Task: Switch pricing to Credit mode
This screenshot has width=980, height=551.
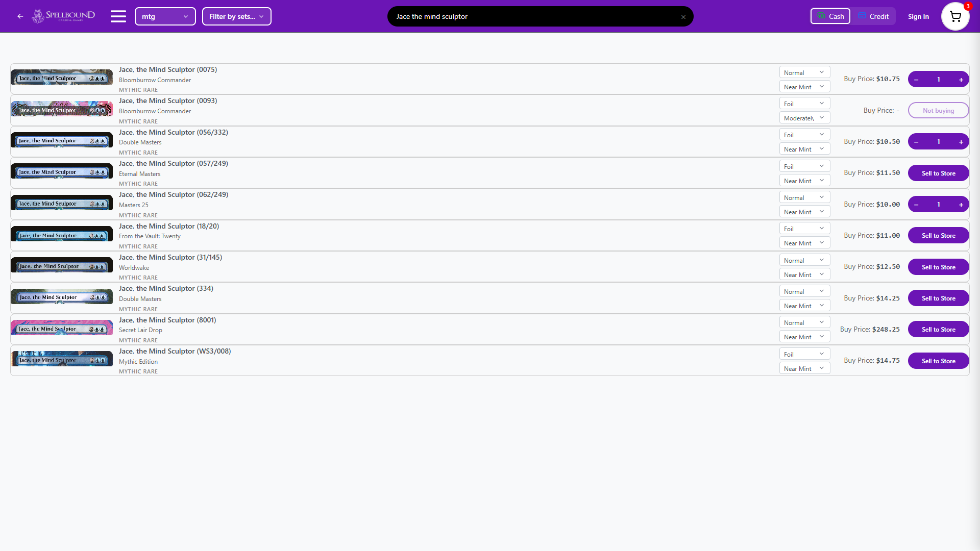Action: [x=873, y=16]
